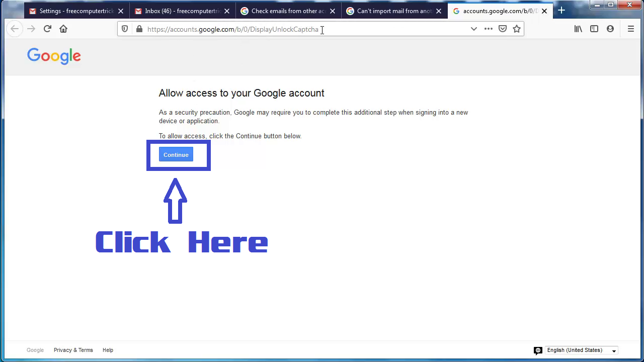Reload the current page

[x=47, y=29]
